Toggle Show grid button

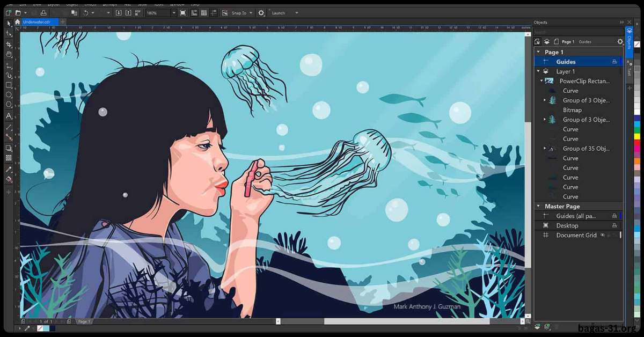(204, 12)
